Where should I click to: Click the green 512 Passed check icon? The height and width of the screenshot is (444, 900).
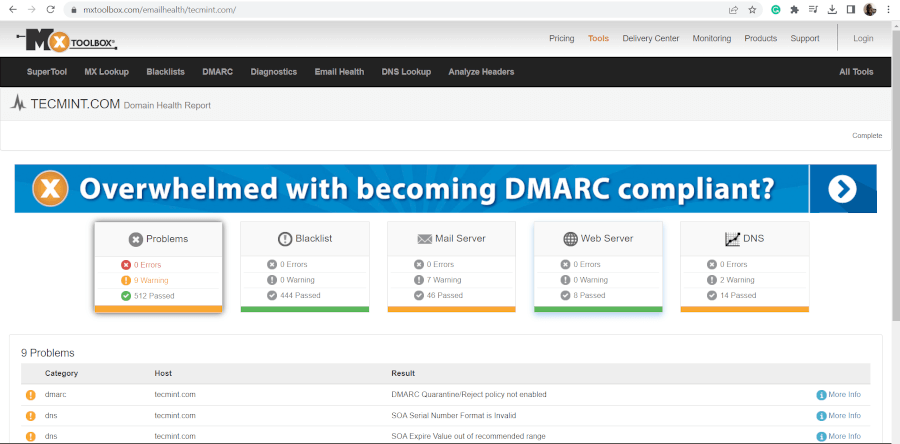(126, 296)
